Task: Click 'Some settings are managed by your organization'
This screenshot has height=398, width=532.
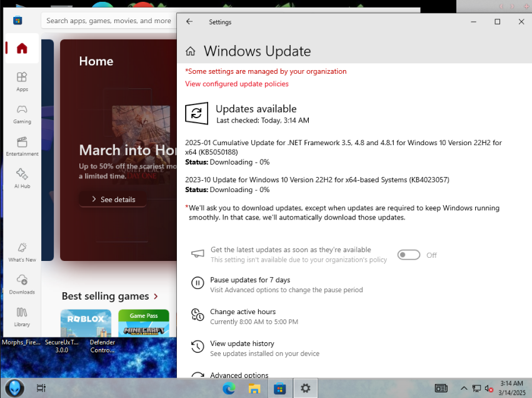Action: click(x=266, y=71)
